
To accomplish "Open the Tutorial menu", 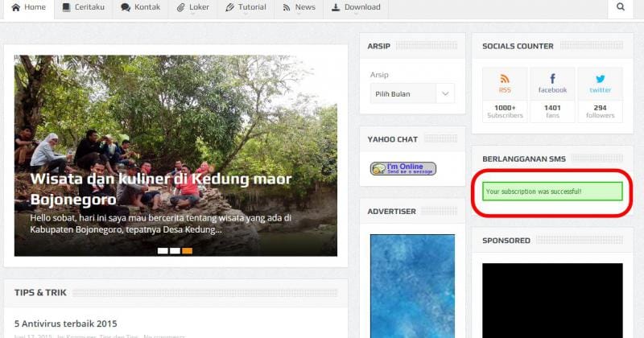I will tap(246, 7).
